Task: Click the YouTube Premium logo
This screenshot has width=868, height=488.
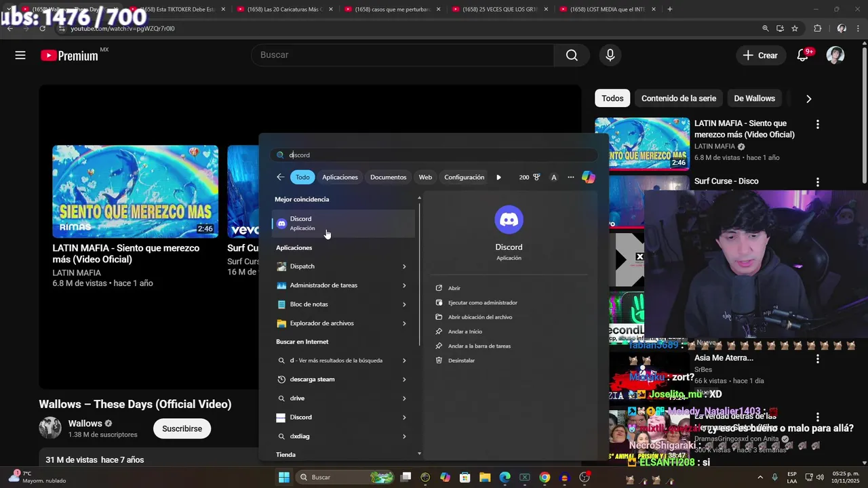Action: click(x=70, y=56)
